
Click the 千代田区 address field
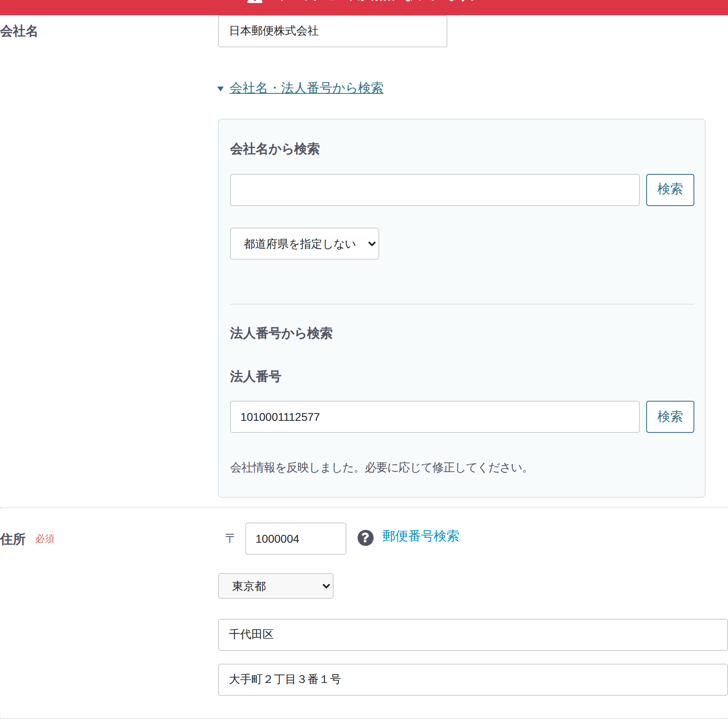click(473, 635)
